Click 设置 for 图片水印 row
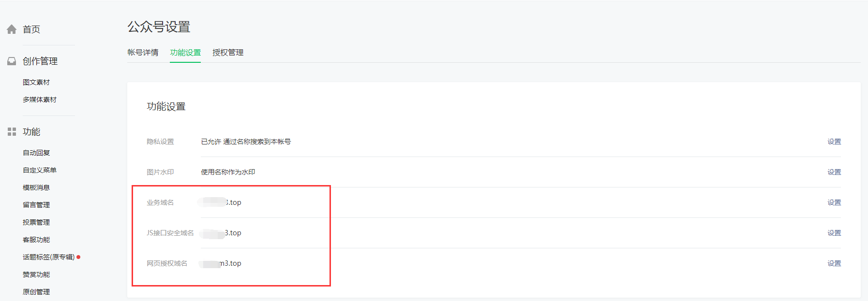Viewport: 868px width, 301px height. coord(834,172)
